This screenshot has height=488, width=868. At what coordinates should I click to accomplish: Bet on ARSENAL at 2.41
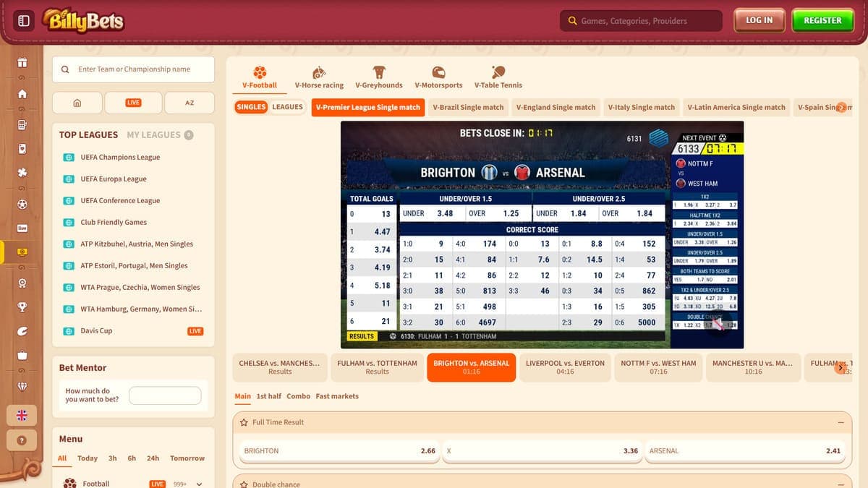tap(745, 450)
